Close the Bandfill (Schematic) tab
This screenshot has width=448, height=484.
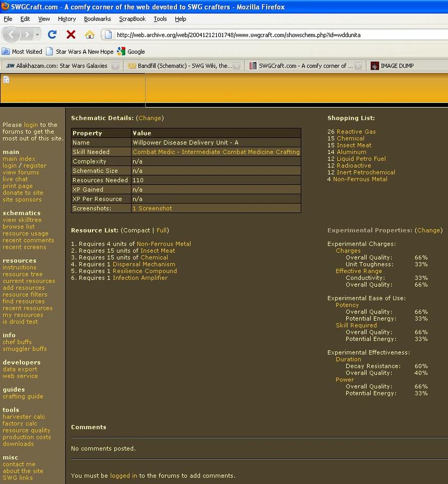tap(237, 66)
